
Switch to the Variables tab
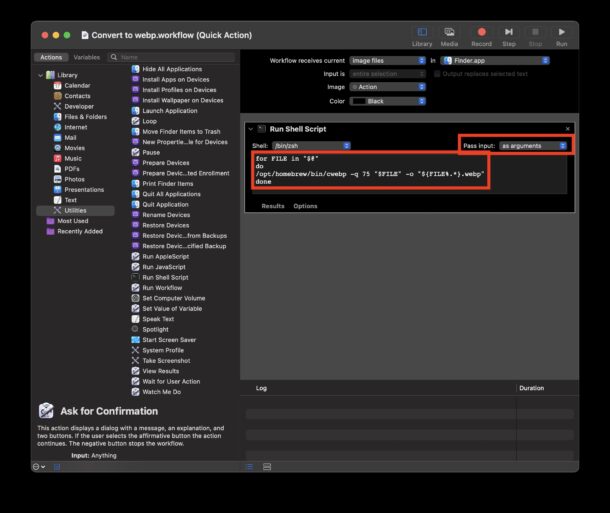[x=86, y=58]
